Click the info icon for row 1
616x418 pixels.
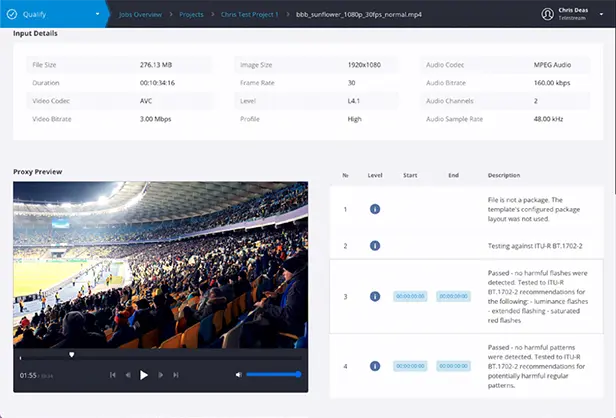(x=375, y=209)
